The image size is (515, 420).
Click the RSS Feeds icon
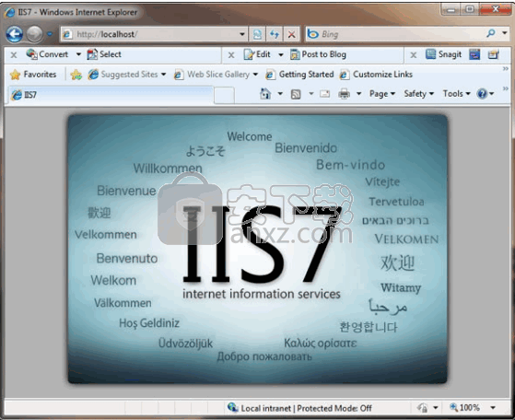(x=296, y=94)
